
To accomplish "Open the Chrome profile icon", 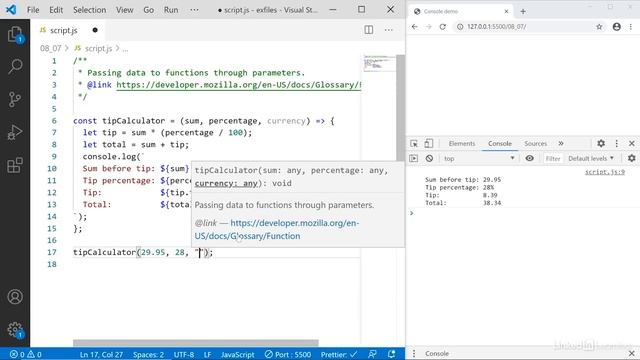I will (617, 27).
